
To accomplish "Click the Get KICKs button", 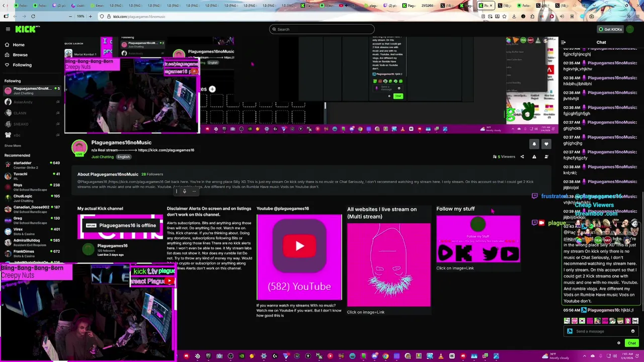I will [610, 29].
